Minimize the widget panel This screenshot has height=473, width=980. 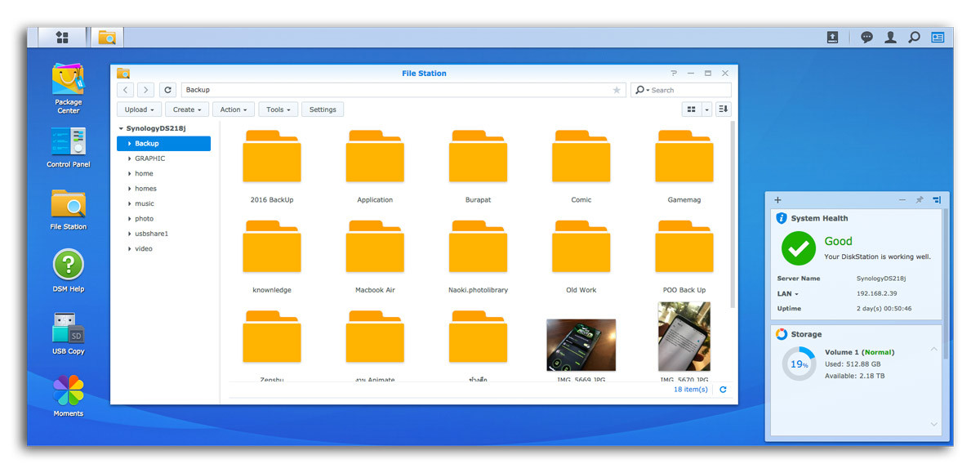[902, 200]
